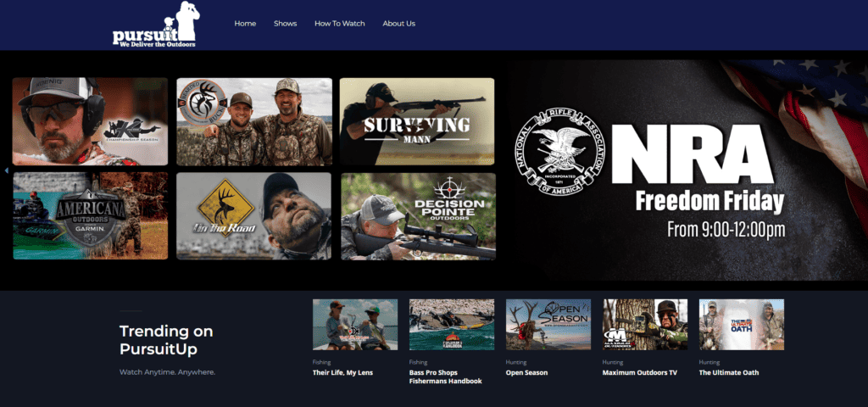Click Bass Pro Shops Fishermans Handbook title
Image resolution: width=868 pixels, height=407 pixels.
tap(446, 377)
